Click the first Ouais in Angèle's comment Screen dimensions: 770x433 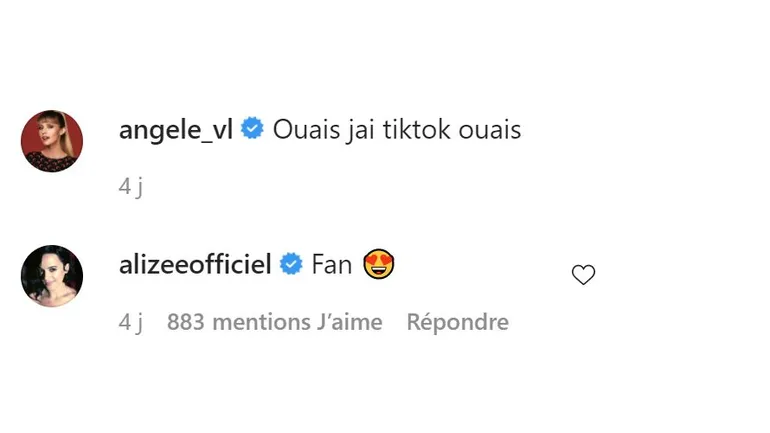pyautogui.click(x=304, y=130)
